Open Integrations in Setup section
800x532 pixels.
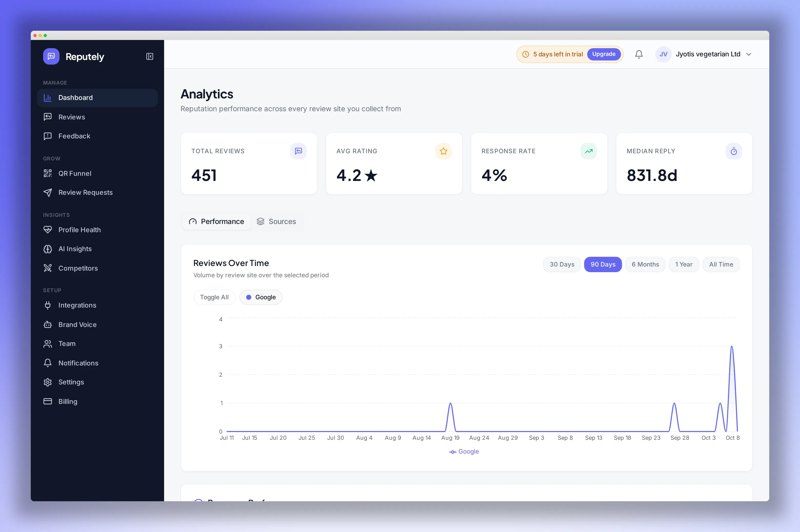click(97, 305)
